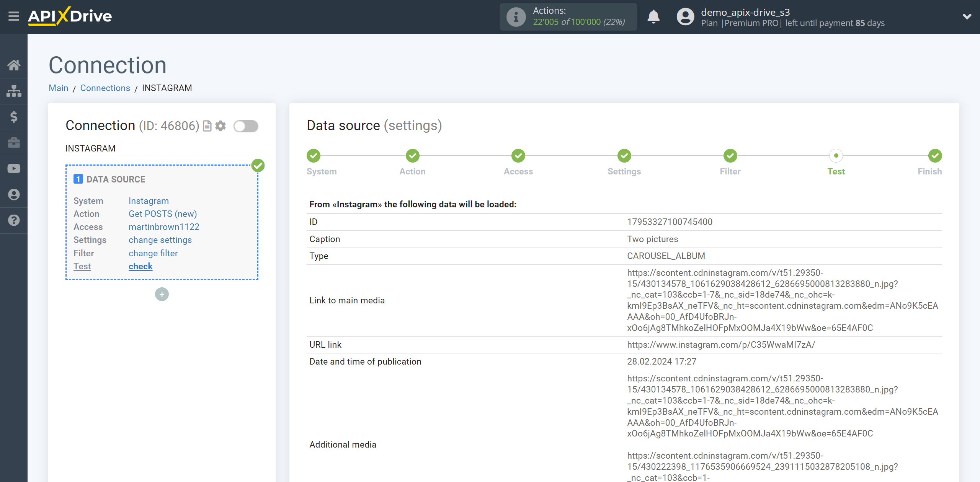This screenshot has width=980, height=482.
Task: Click the check link under Test step
Action: click(x=140, y=266)
